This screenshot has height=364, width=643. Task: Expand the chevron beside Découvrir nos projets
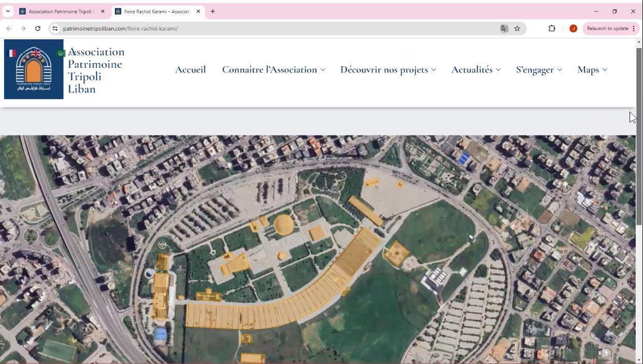click(433, 70)
